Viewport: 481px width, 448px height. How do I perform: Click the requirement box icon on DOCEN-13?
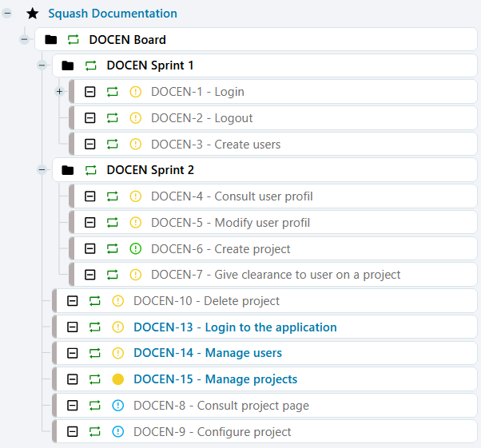(73, 327)
